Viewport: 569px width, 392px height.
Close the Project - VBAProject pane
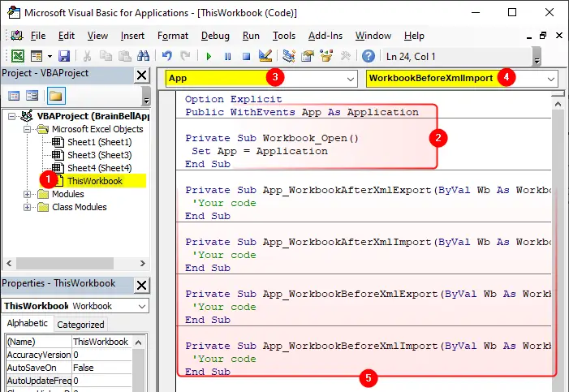[141, 75]
